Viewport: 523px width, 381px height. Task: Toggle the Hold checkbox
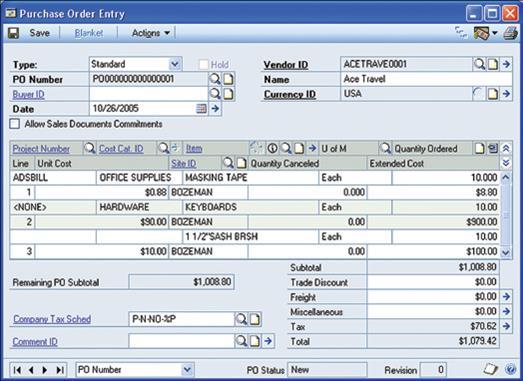point(203,64)
